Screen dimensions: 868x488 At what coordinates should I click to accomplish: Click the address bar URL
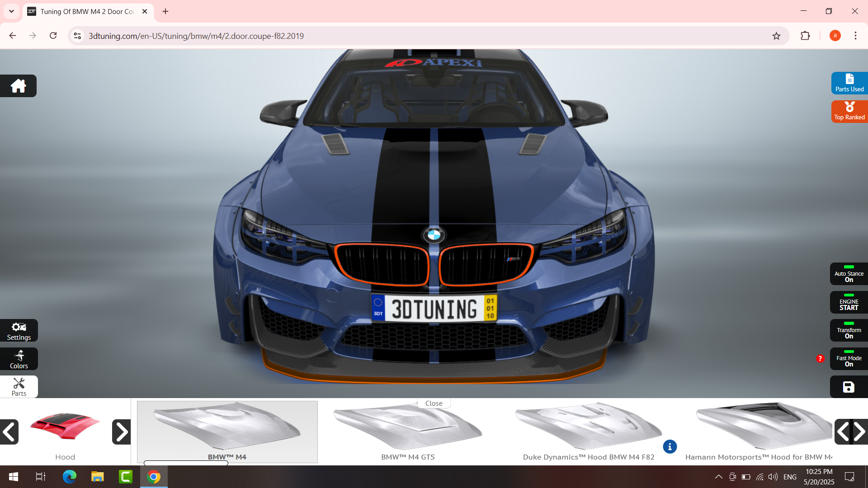(x=196, y=36)
